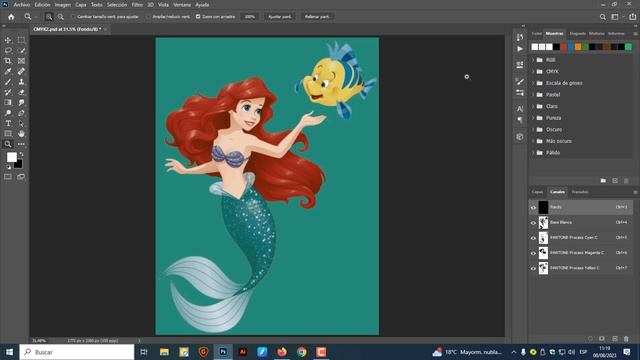Click the Ajustar pantalla button
This screenshot has width=640, height=360.
[280, 17]
